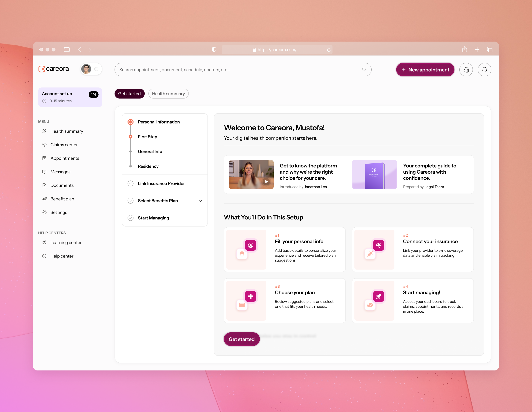Select the First Step radio indicator
Viewport: 532px width, 412px height.
pos(130,137)
